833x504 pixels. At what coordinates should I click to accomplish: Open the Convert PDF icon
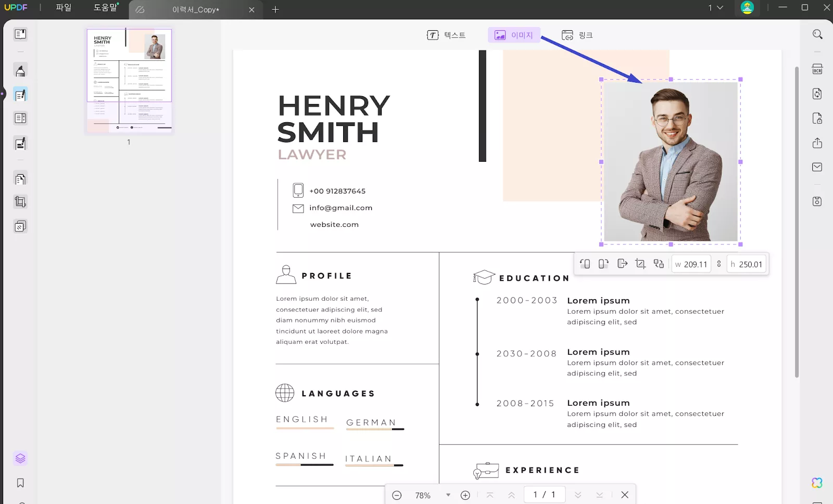(x=817, y=94)
